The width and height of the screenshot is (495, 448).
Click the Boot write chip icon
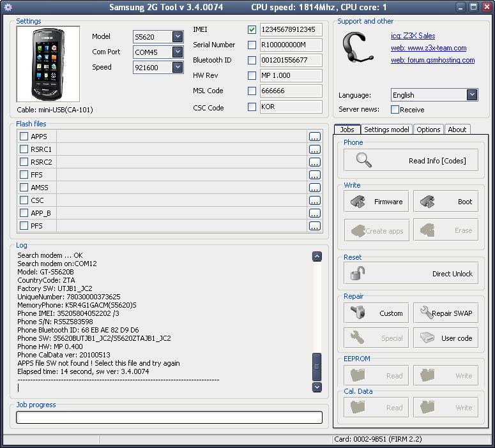427,202
